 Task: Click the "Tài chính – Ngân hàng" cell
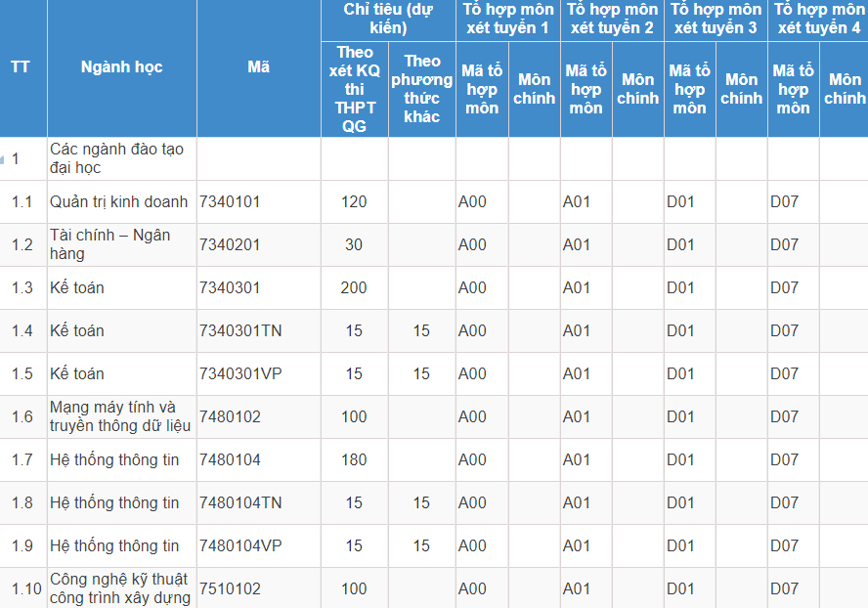[110, 244]
